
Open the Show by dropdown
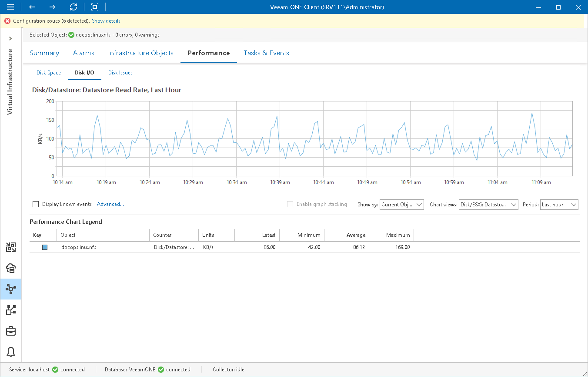(x=402, y=205)
